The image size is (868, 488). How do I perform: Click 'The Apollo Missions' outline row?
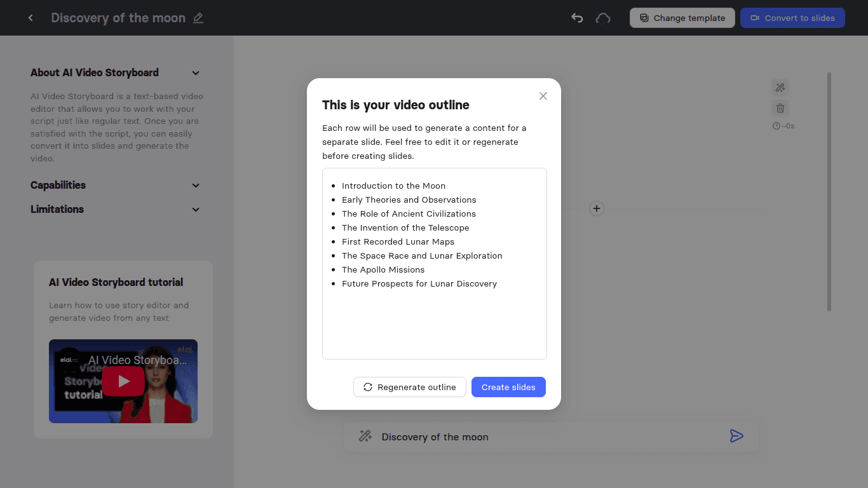point(383,269)
